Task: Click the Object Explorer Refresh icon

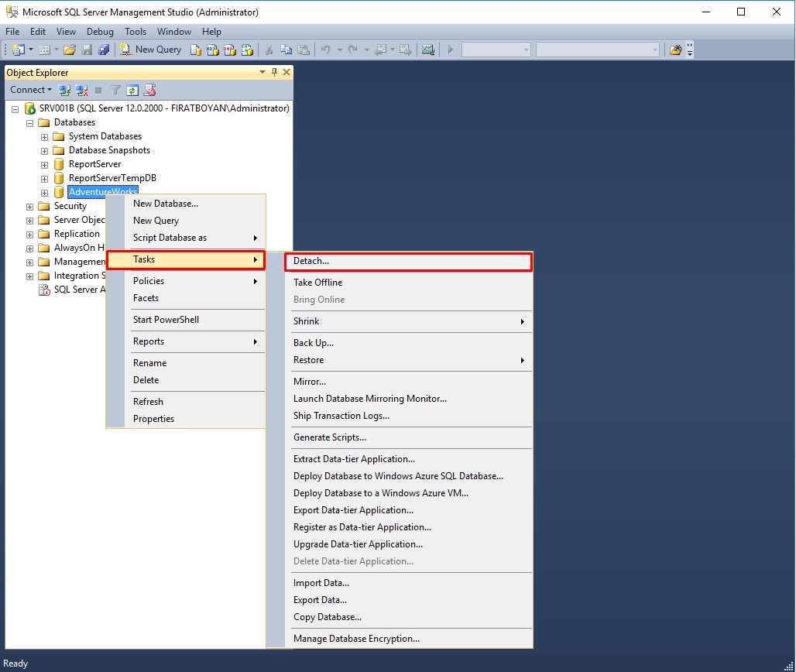Action: pyautogui.click(x=132, y=91)
